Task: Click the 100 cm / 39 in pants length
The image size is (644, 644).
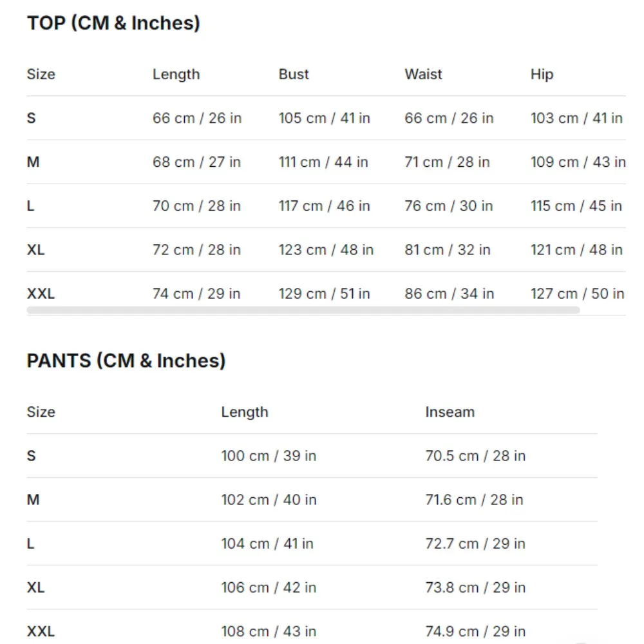Action: 269,456
